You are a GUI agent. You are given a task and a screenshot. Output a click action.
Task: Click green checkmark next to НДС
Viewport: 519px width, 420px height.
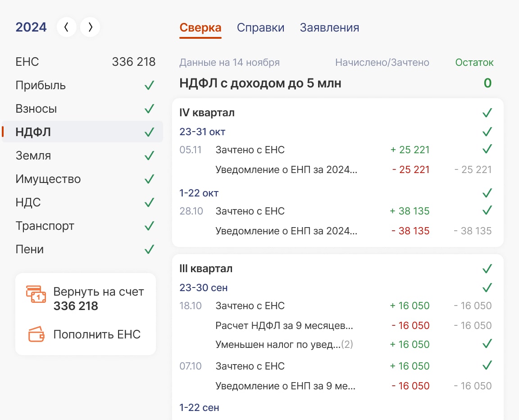coord(149,202)
